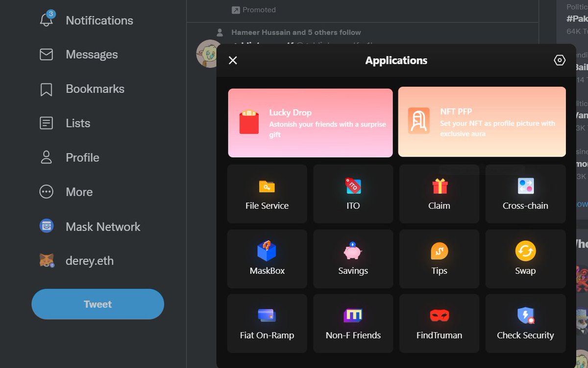Image resolution: width=588 pixels, height=368 pixels.
Task: Open the Lucky Drop banner
Action: pos(310,123)
